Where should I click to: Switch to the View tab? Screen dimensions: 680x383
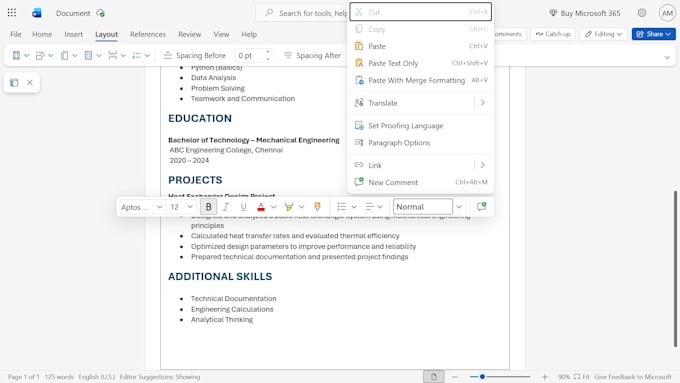click(x=221, y=34)
